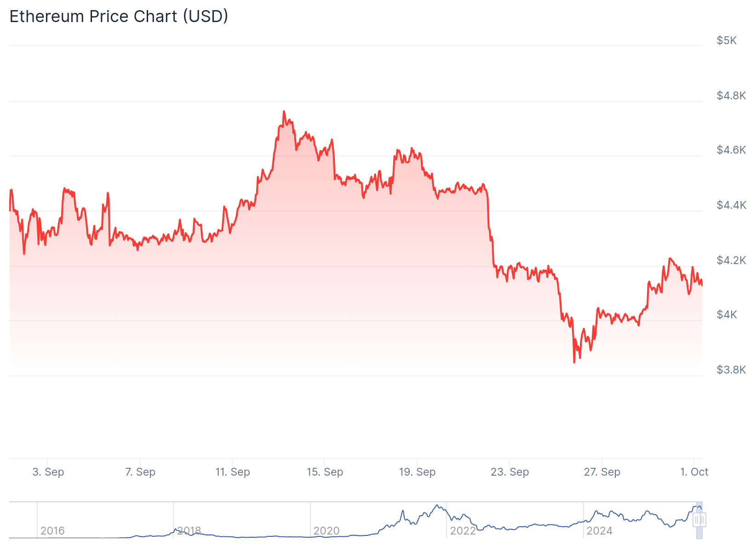Click the right navigator range handle
756x552 pixels.
tap(703, 520)
